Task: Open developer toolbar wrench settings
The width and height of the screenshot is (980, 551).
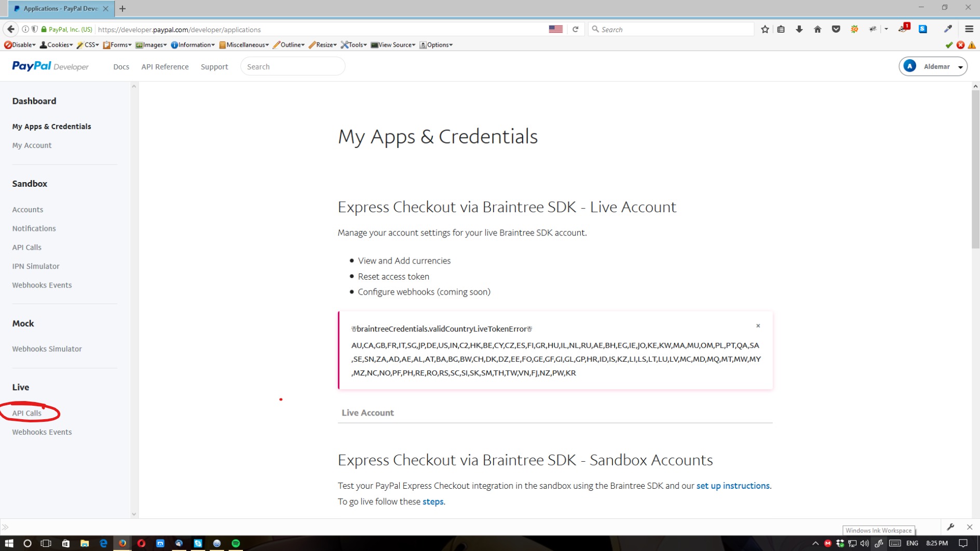Action: coord(950,527)
